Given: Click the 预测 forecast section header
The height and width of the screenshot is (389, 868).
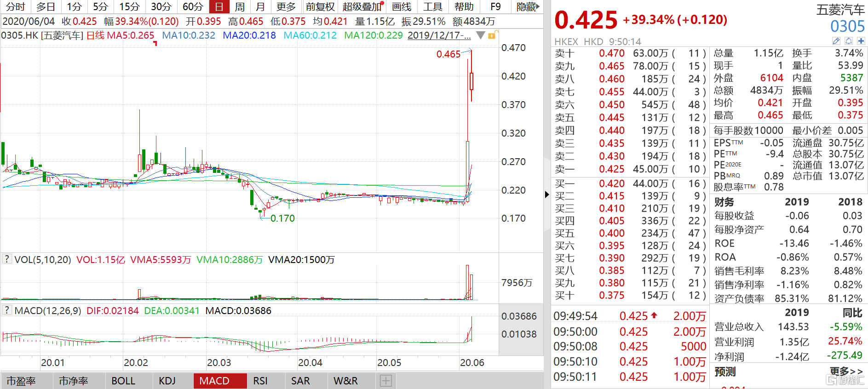Looking at the screenshot, I should pos(725,372).
